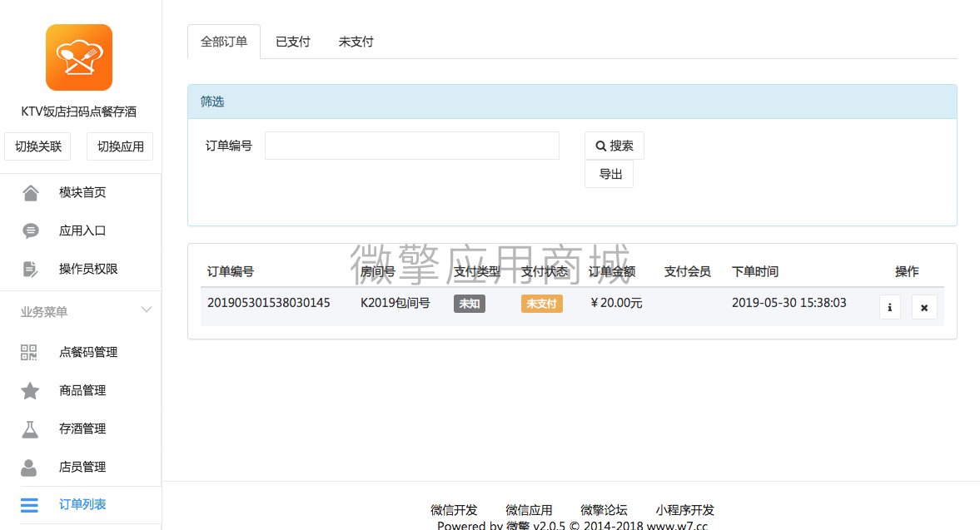
Task: Focus the 订单编号 input field
Action: [x=412, y=146]
